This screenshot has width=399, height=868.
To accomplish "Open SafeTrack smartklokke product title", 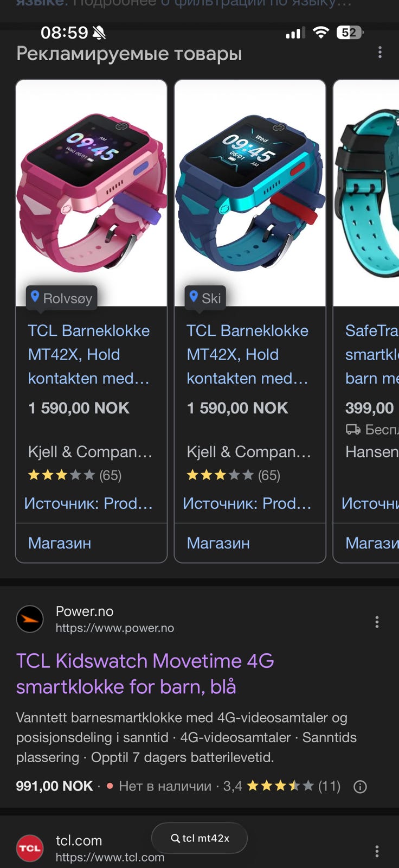I will [372, 354].
